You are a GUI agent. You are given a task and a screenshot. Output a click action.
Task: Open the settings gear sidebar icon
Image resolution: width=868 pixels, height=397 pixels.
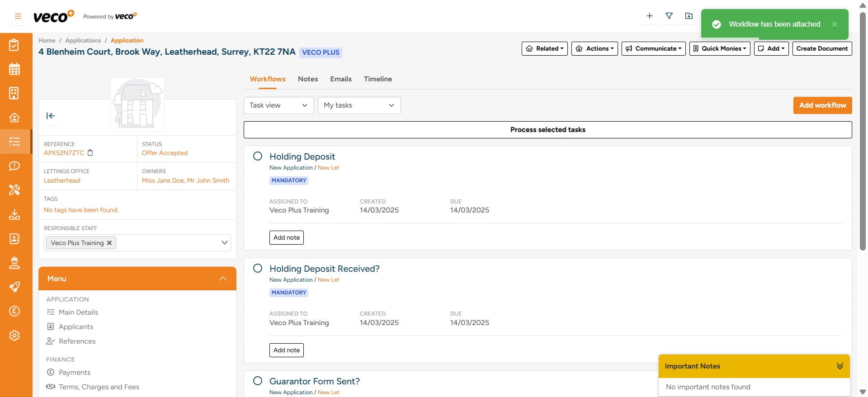14,336
